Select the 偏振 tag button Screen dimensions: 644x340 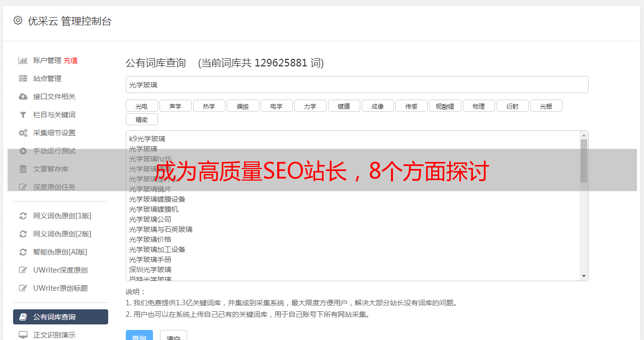coord(243,106)
